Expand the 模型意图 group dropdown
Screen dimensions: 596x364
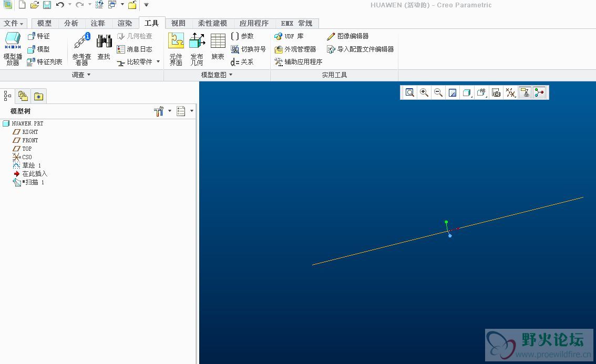point(217,75)
